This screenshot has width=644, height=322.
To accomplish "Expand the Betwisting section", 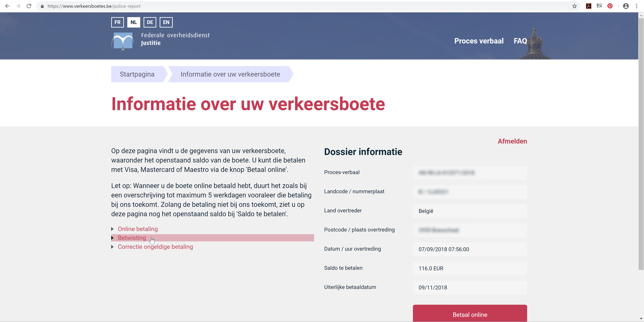I will pyautogui.click(x=132, y=238).
